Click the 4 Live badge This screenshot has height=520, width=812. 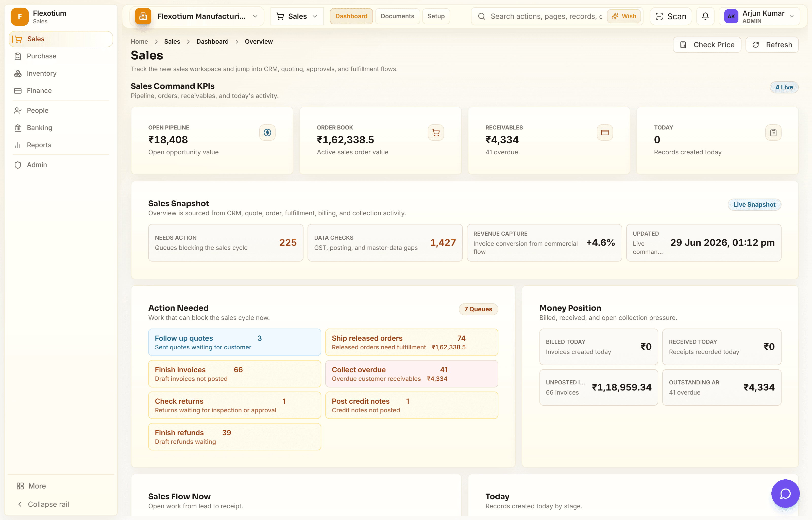(x=784, y=87)
